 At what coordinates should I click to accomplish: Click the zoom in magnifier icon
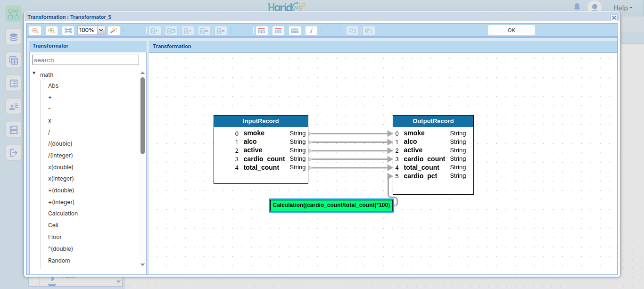coord(51,31)
